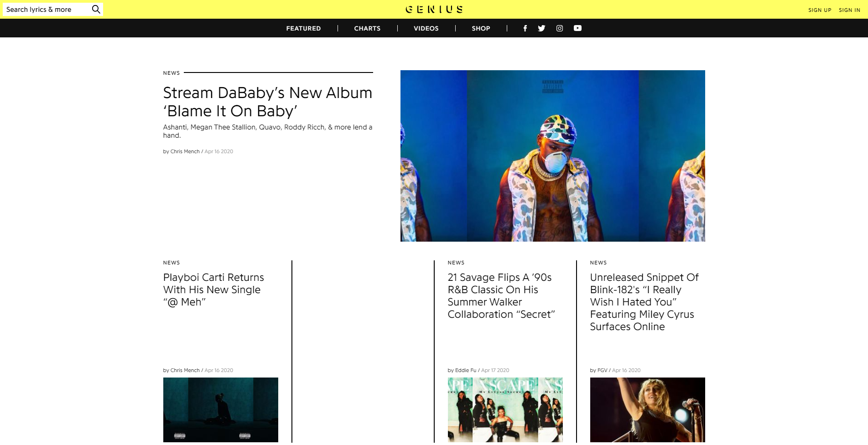Click the Genius logo
The height and width of the screenshot is (445, 868).
434,9
